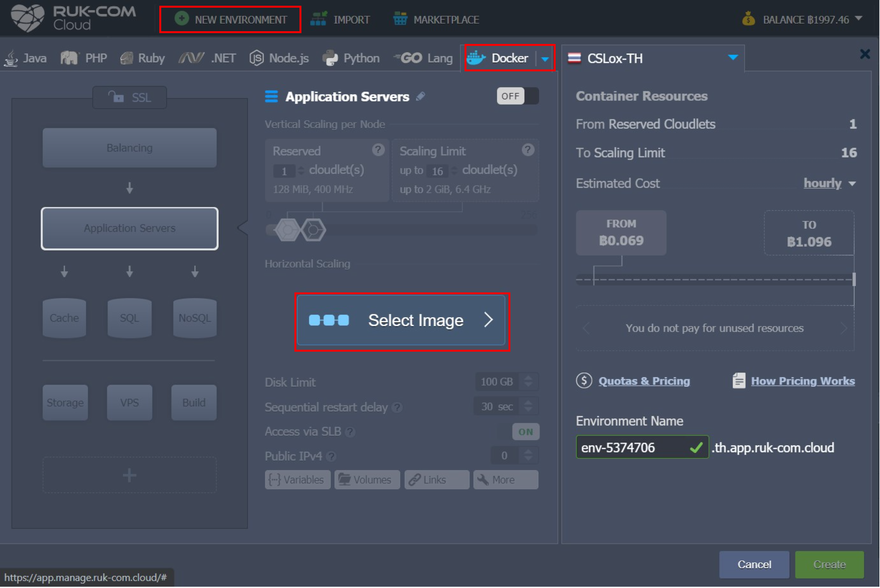
Task: Select the Balancing layer block
Action: tap(129, 148)
